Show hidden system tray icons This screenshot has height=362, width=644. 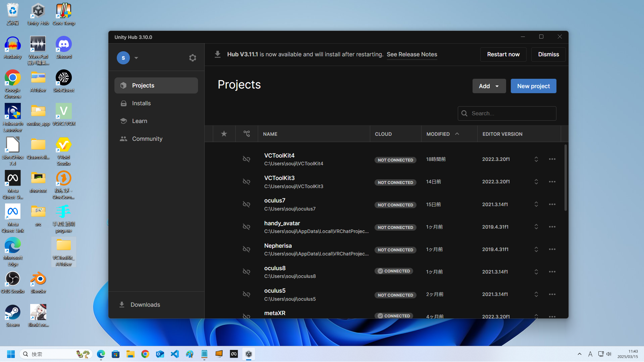click(x=579, y=354)
